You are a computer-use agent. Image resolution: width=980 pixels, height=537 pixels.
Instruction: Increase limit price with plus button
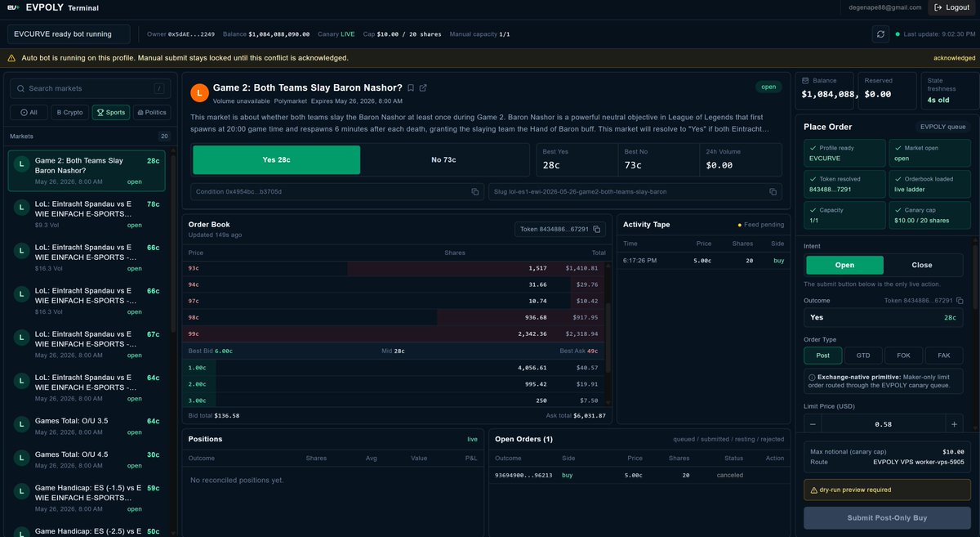coord(954,424)
